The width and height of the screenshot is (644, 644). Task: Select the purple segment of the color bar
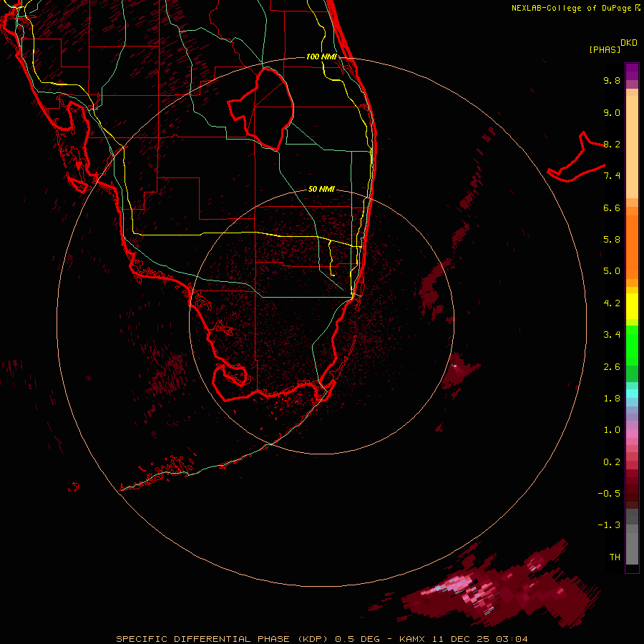(x=632, y=72)
